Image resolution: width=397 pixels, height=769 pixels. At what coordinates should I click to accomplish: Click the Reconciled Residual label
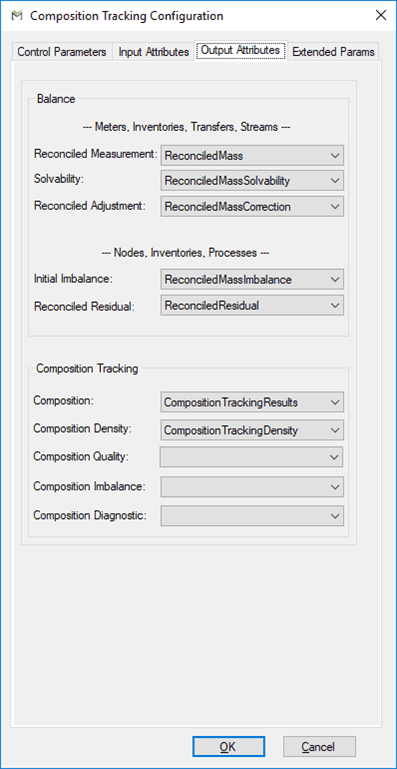[x=84, y=306]
